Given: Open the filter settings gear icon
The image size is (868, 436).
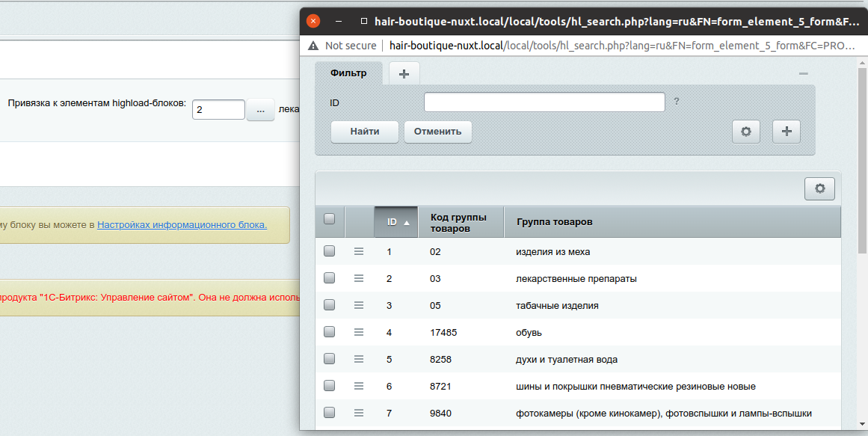Looking at the screenshot, I should point(745,132).
